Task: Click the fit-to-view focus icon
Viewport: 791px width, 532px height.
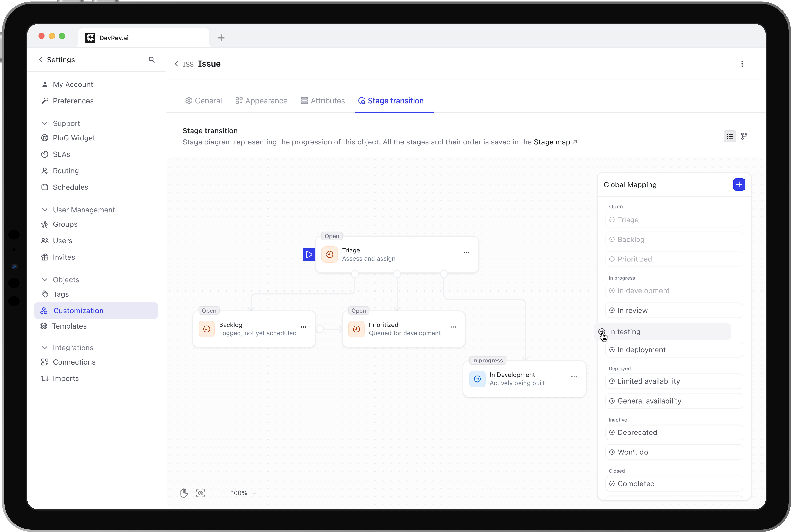Action: point(201,493)
